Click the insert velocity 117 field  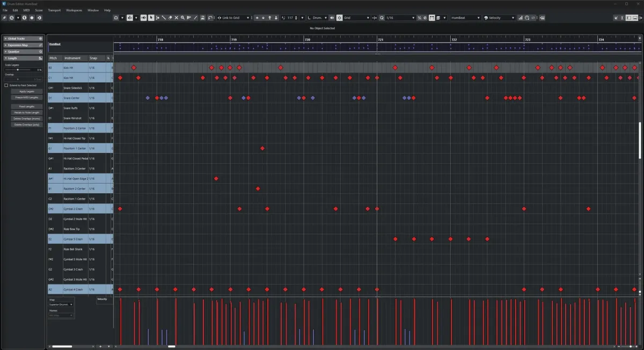(290, 18)
